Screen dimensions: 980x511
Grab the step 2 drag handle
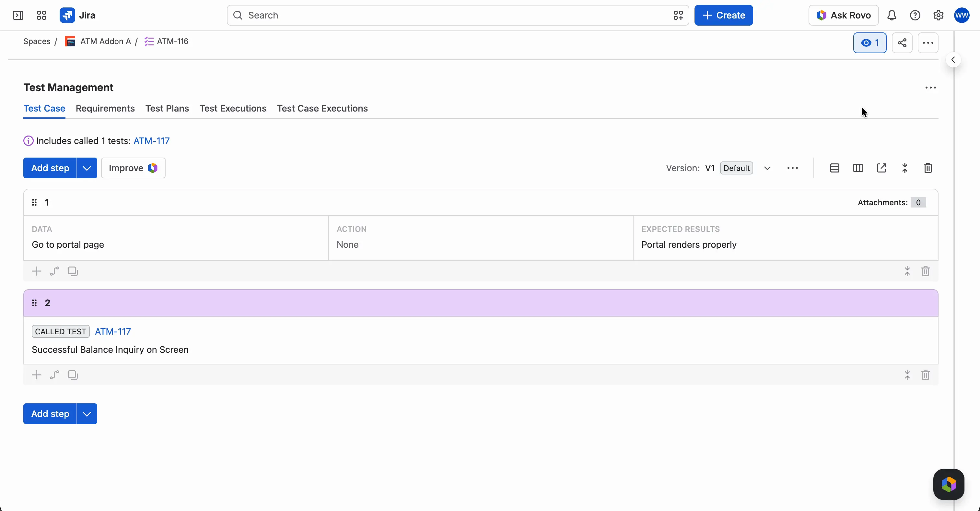point(34,303)
